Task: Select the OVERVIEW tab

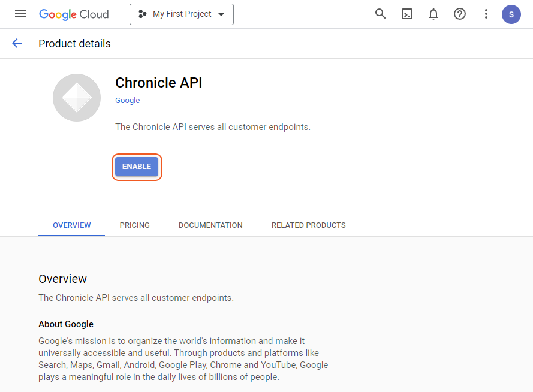Action: tap(72, 225)
